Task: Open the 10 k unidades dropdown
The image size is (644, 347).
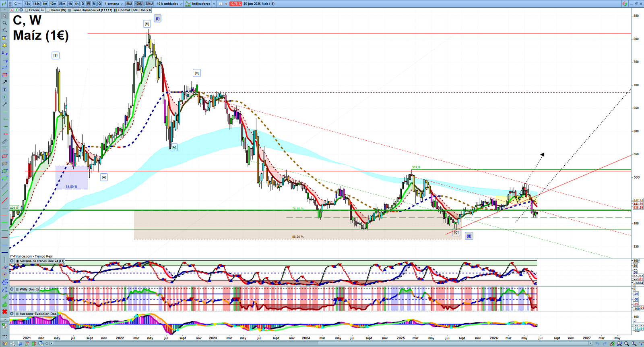Action: pos(169,4)
